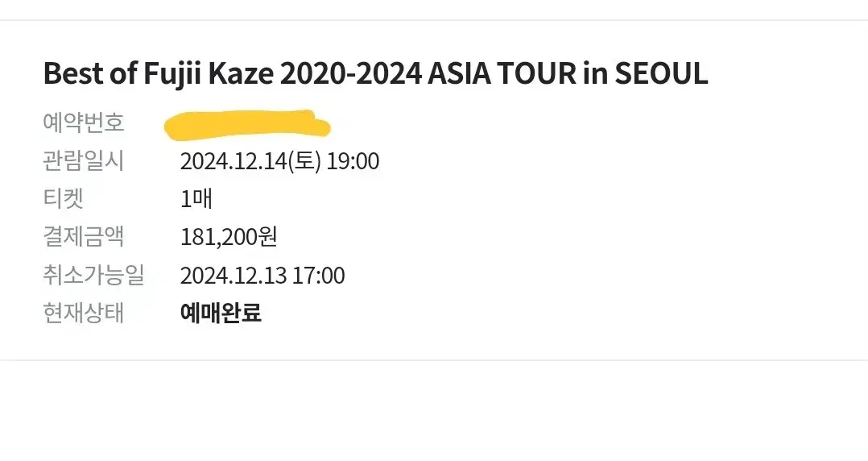This screenshot has width=868, height=461.
Task: Click the 현재상태 label
Action: click(x=84, y=313)
